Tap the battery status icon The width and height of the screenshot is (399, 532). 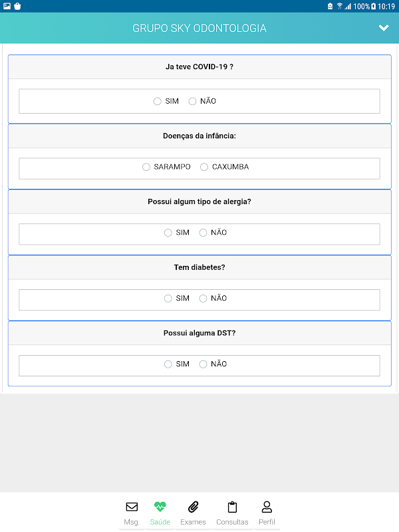(x=373, y=6)
